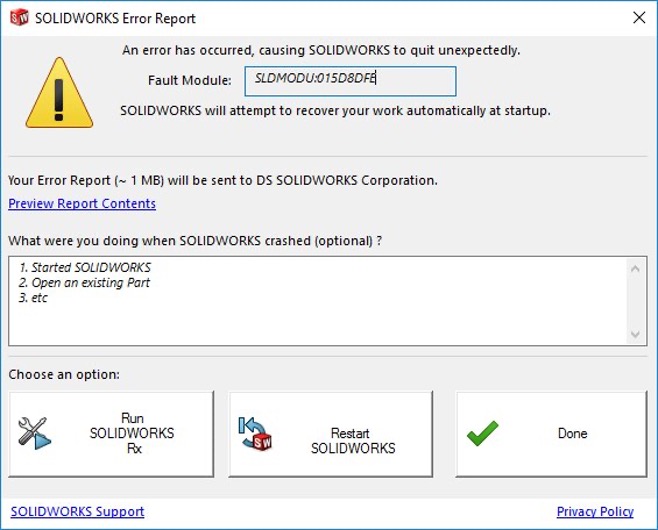The height and width of the screenshot is (530, 658).
Task: Restart SOLIDWORKS using the middle button
Action: pos(331,434)
